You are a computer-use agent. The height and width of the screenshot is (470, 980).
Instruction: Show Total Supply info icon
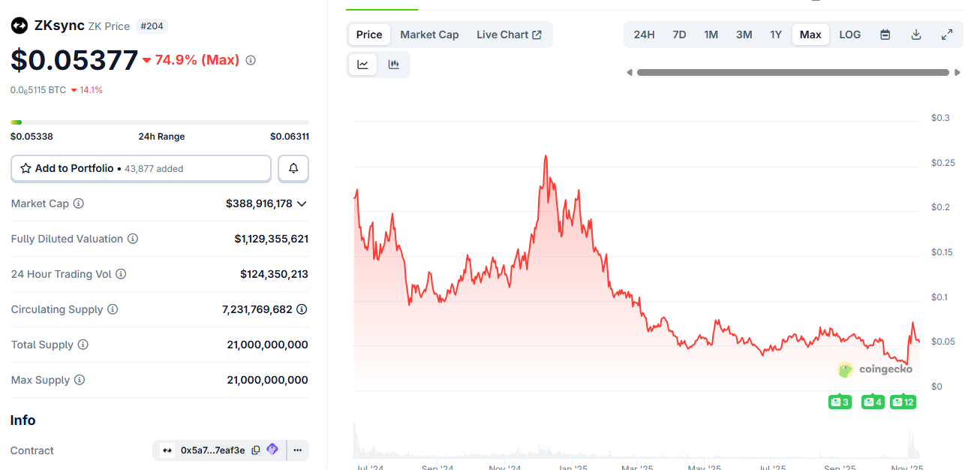(83, 345)
